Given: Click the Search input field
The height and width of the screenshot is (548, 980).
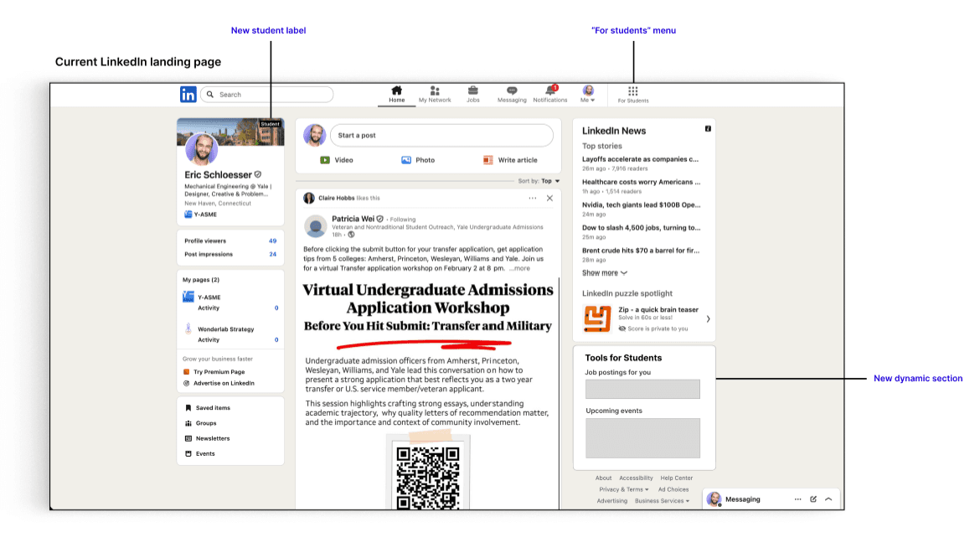Looking at the screenshot, I should pyautogui.click(x=267, y=95).
